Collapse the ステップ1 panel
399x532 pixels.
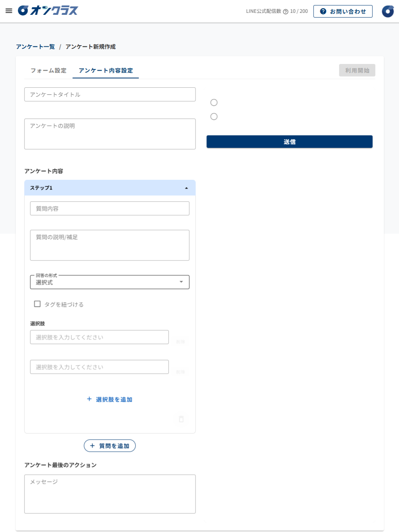pos(186,188)
